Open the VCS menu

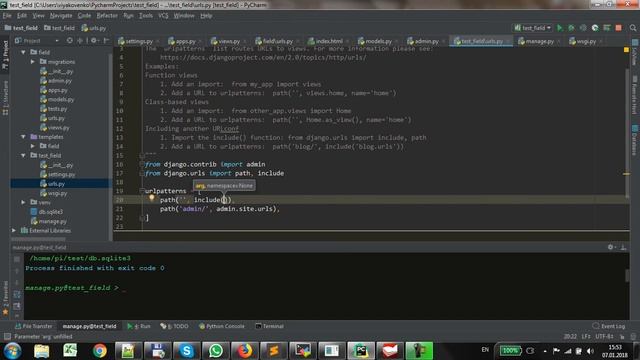(163, 16)
